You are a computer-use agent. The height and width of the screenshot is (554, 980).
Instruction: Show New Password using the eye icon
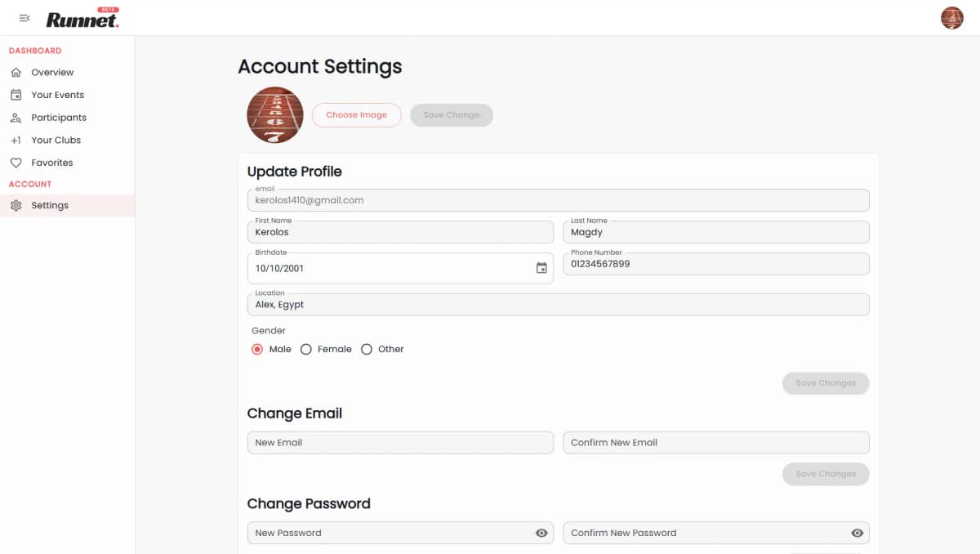tap(541, 533)
